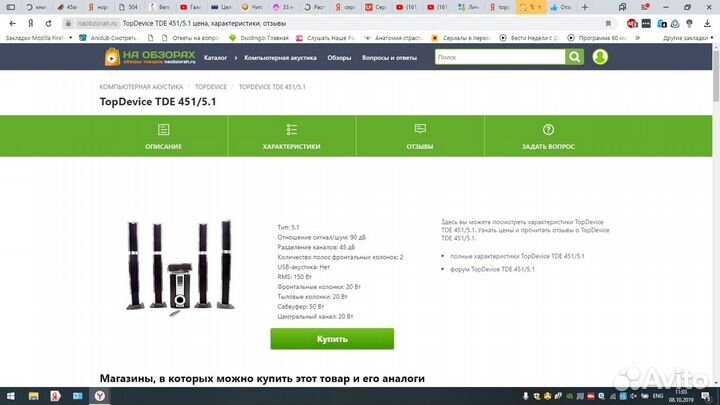Click the NVIDIA tray icon
720x405 pixels.
pyautogui.click(x=569, y=396)
